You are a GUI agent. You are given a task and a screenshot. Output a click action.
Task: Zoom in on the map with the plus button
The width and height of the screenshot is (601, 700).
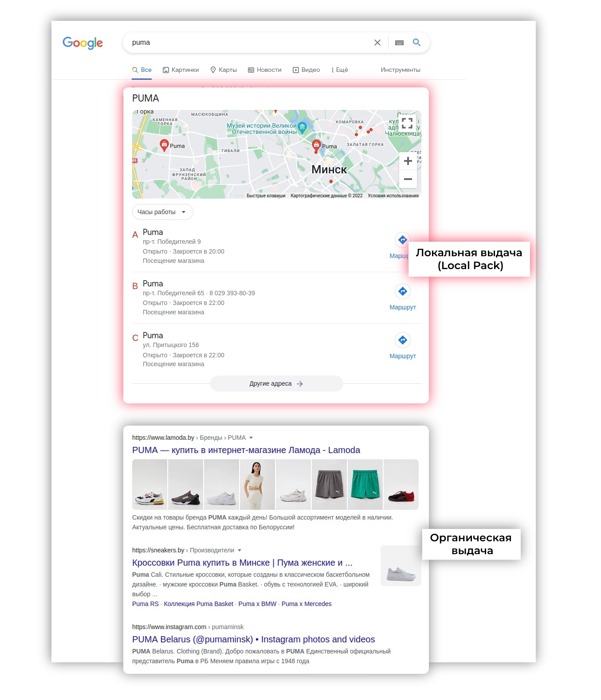pos(408,161)
